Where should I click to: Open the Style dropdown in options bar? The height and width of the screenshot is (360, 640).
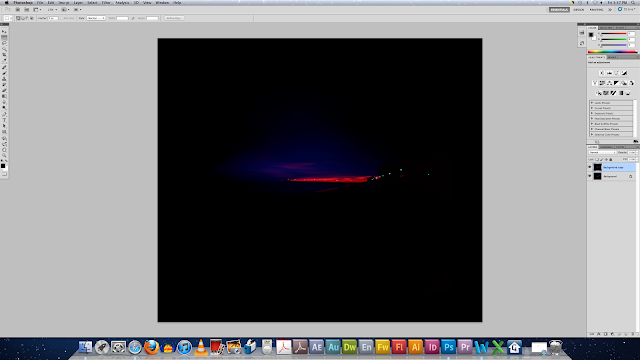96,18
